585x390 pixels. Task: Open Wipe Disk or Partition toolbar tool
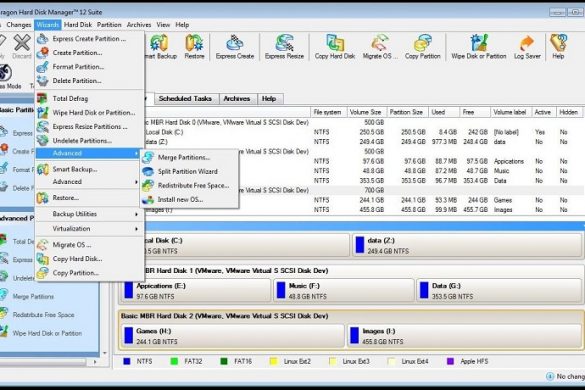(x=479, y=47)
